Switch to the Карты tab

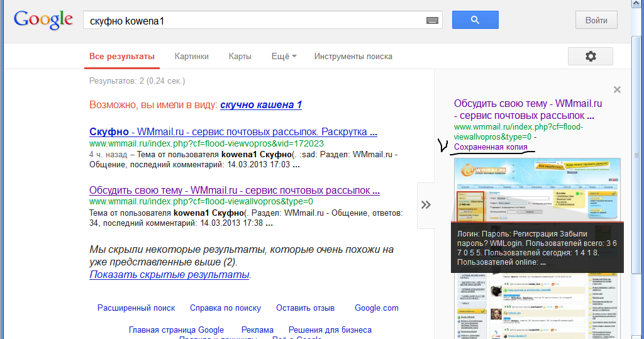[240, 57]
